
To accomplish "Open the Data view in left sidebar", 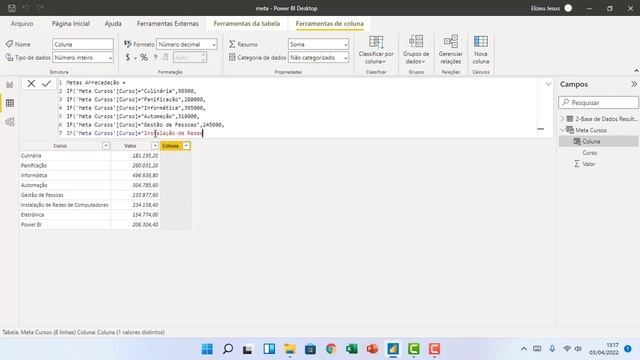I will coord(10,103).
